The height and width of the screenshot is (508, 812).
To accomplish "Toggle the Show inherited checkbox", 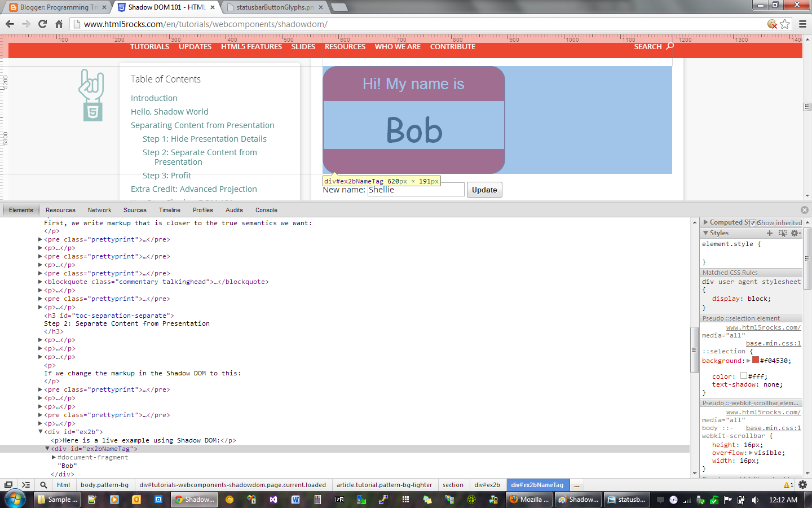I will click(752, 223).
